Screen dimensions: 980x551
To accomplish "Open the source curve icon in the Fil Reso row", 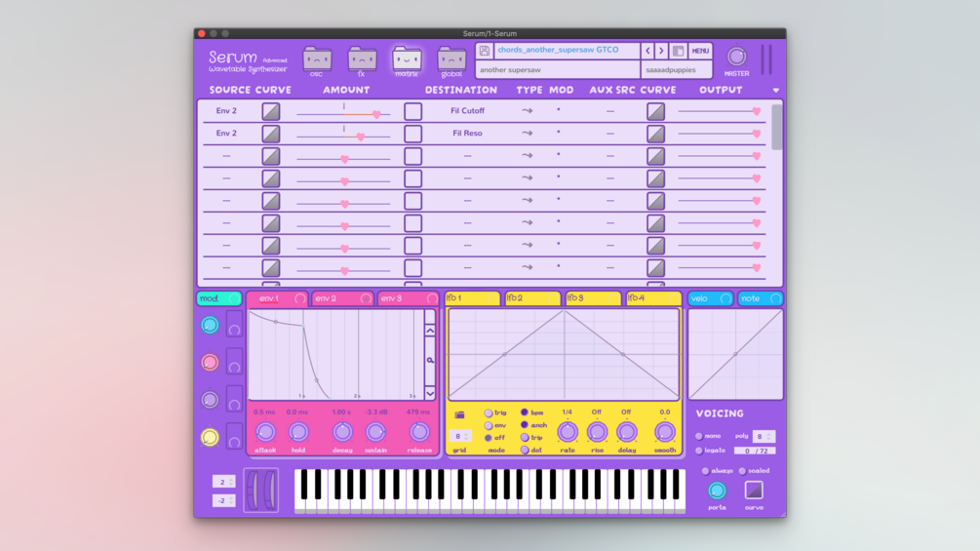I will tap(271, 134).
